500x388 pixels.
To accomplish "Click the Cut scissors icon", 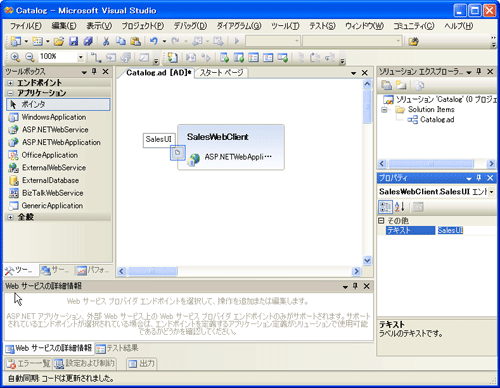I will pos(106,41).
